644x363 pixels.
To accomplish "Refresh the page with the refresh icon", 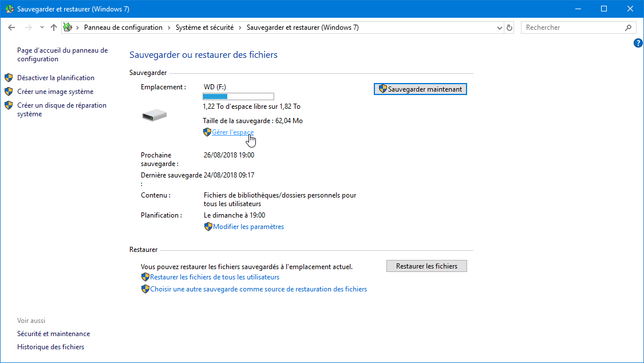I will [509, 28].
